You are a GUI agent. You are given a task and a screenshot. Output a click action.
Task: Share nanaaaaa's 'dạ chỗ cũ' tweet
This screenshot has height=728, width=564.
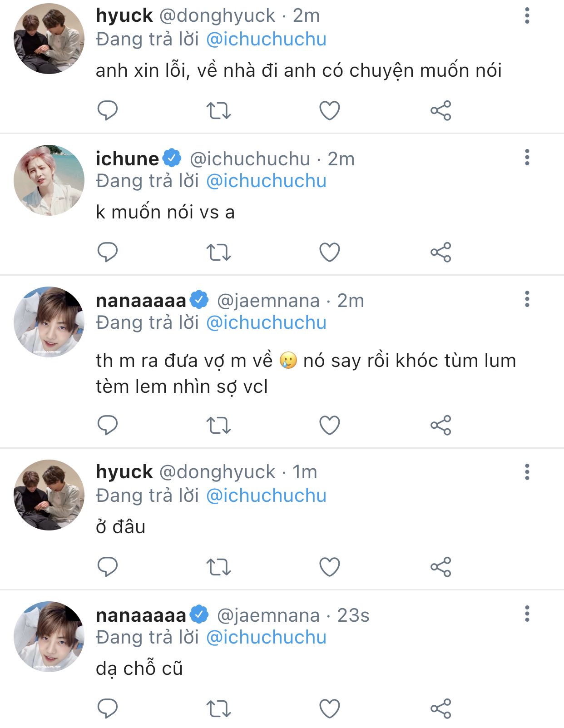pos(440,709)
